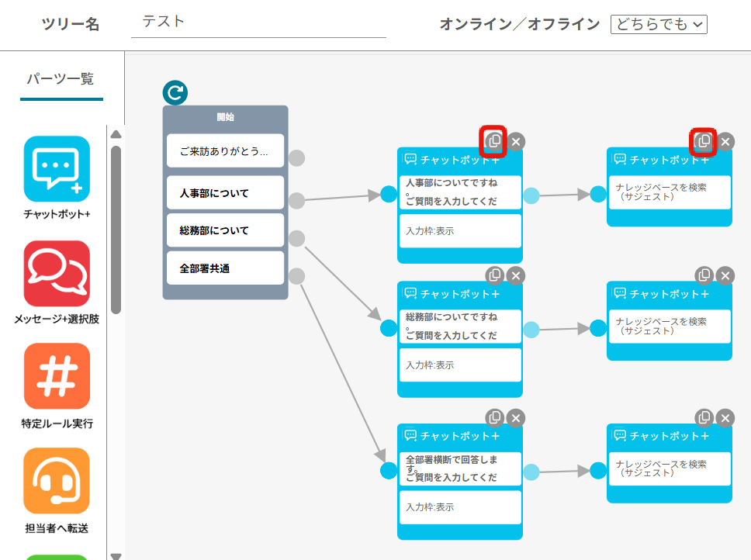Open the 総務部についてですね message text
This screenshot has width=751, height=560.
click(x=460, y=326)
